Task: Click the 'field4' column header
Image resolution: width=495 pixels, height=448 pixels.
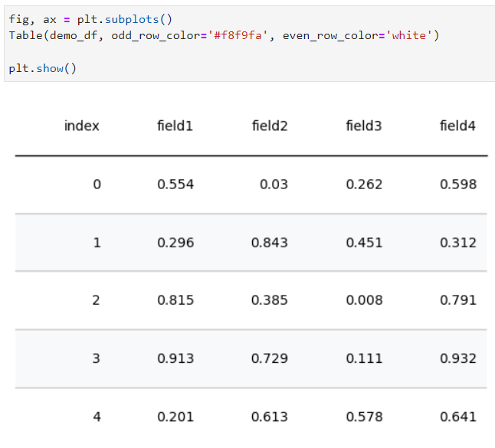Action: point(457,126)
